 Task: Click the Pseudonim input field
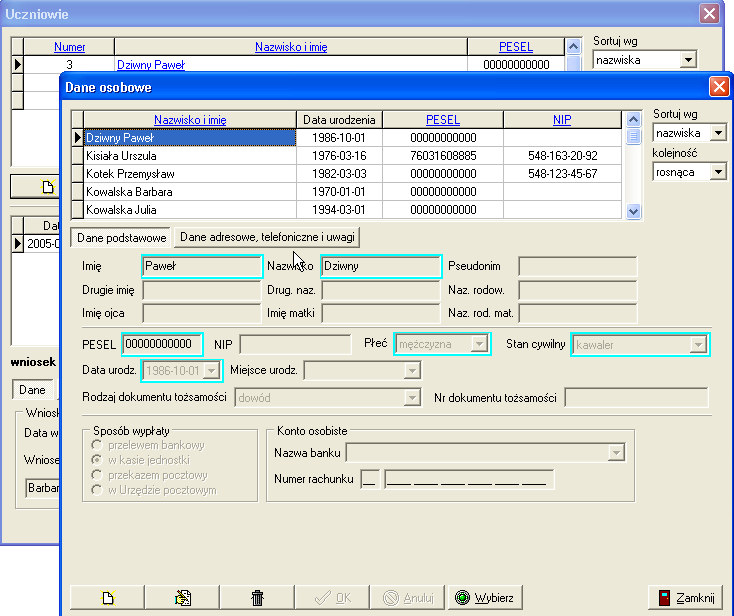[x=578, y=266]
